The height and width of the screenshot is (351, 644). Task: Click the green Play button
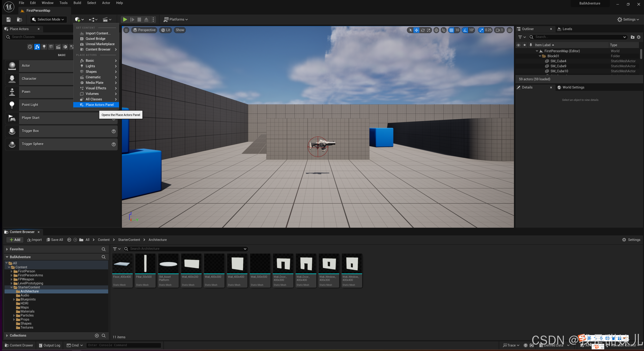pyautogui.click(x=125, y=19)
